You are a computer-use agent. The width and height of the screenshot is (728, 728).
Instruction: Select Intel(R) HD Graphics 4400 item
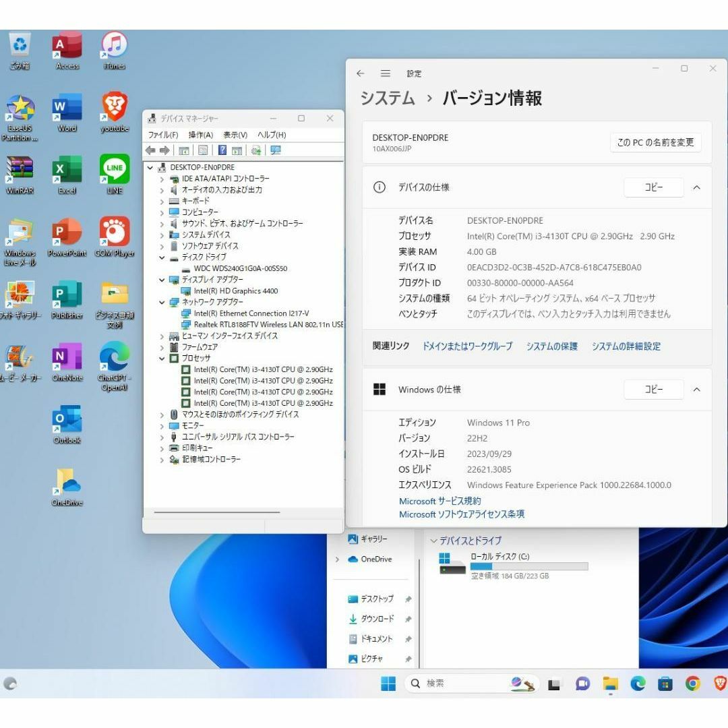(235, 291)
